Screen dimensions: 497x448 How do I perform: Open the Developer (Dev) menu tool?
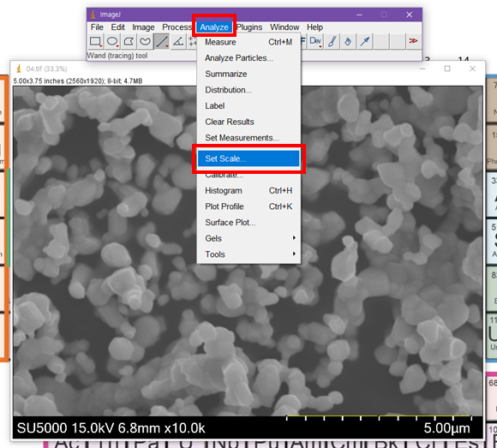[x=315, y=41]
